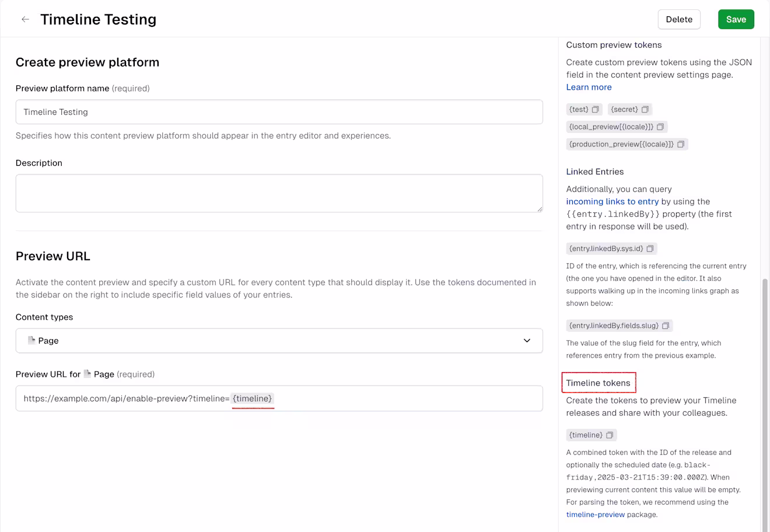Delete the Timeline Testing platform
Image resolution: width=770 pixels, height=532 pixels.
(x=679, y=19)
